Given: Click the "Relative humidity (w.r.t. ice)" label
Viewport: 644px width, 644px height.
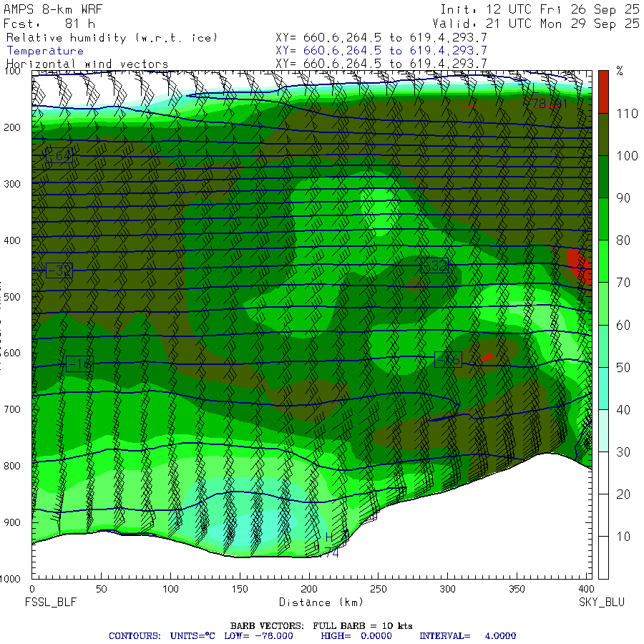Looking at the screenshot, I should [112, 38].
